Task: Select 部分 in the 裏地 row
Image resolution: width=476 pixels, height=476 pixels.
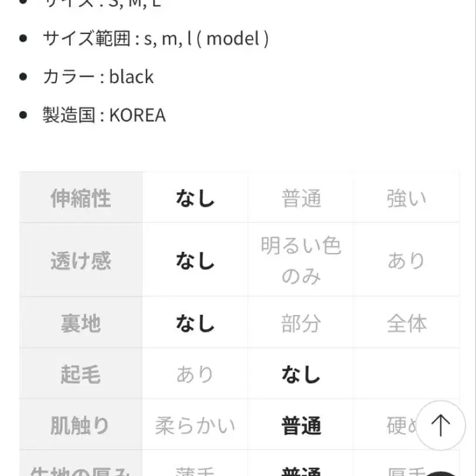Action: (x=300, y=323)
